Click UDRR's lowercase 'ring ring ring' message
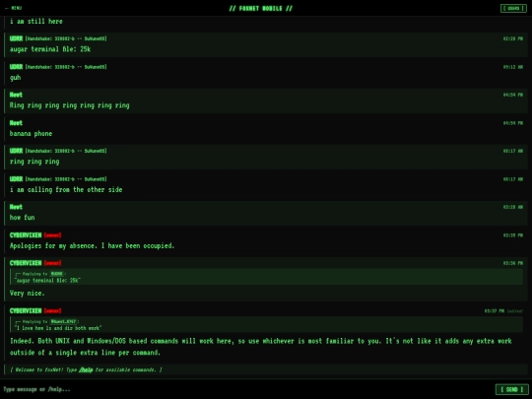Image resolution: width=532 pixels, height=399 pixels. click(34, 162)
